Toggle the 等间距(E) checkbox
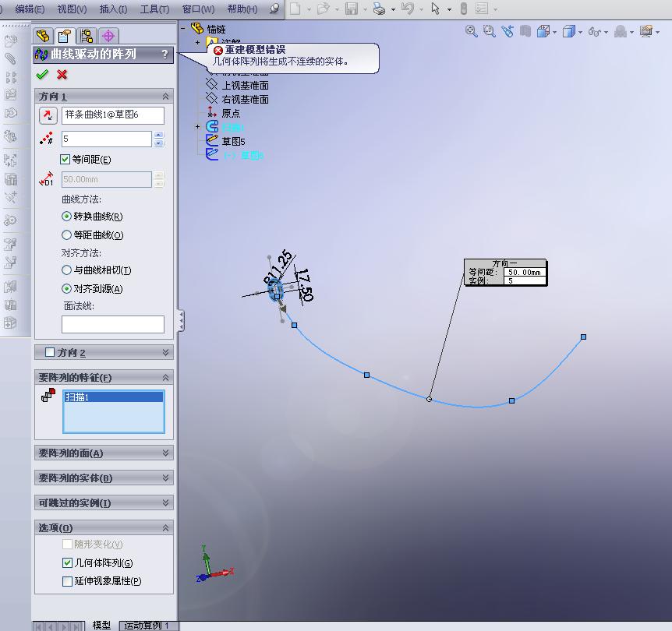 [x=65, y=160]
